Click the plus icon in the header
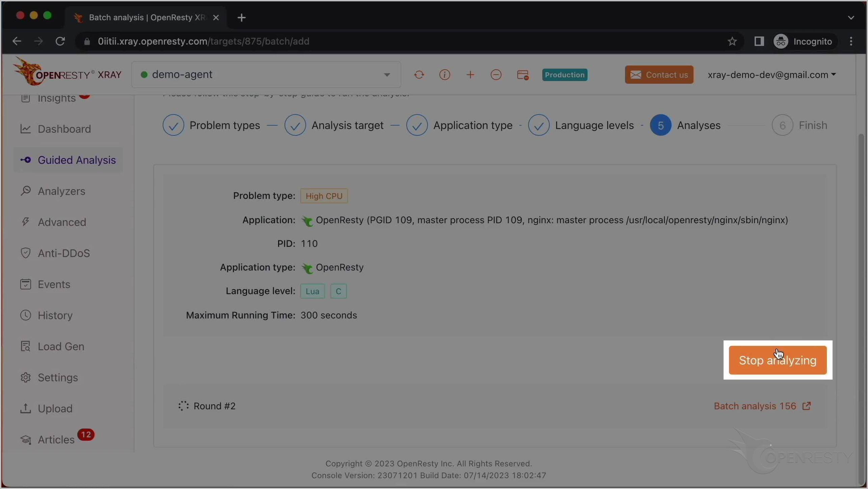The image size is (868, 489). coord(470,75)
